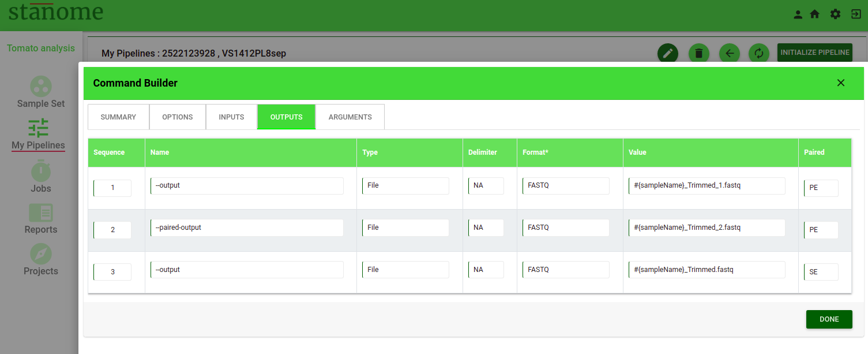Close the Command Builder dialog
The image size is (868, 354).
click(x=841, y=83)
